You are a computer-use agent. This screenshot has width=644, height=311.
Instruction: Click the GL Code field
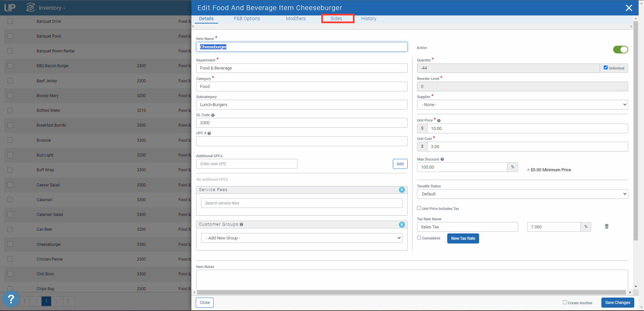coord(302,123)
